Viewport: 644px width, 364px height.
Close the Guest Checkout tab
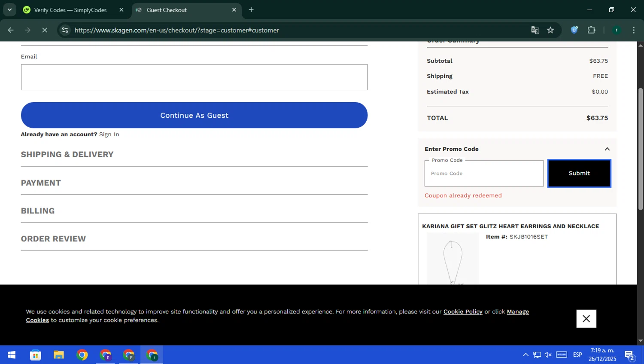(x=234, y=10)
